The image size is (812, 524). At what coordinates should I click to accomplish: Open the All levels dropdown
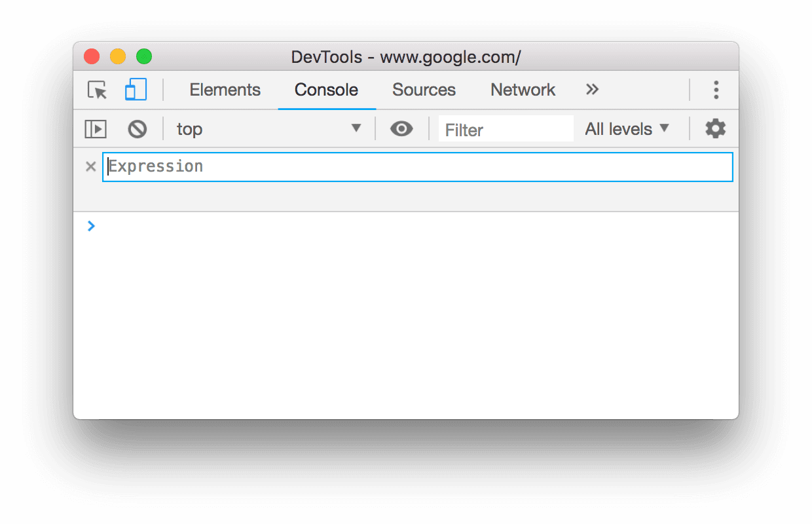(x=627, y=128)
